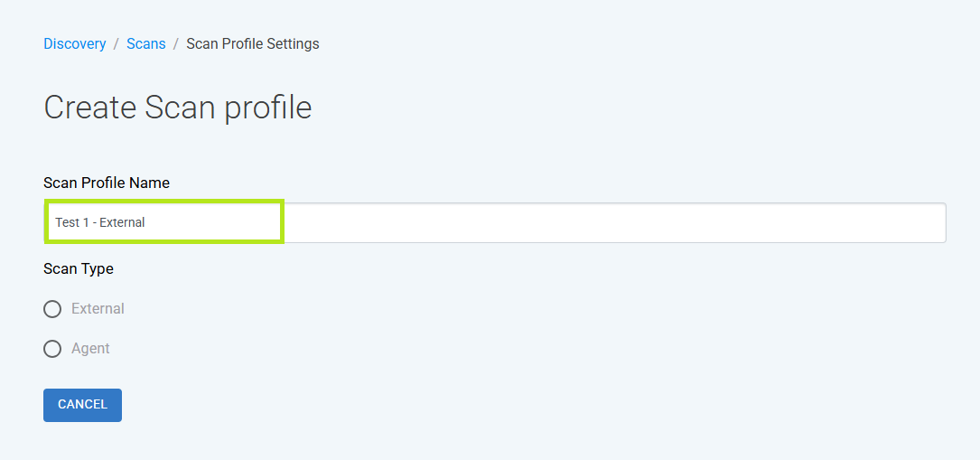Select the External scan type radio button
Screen dimensions: 980x460
coord(52,309)
